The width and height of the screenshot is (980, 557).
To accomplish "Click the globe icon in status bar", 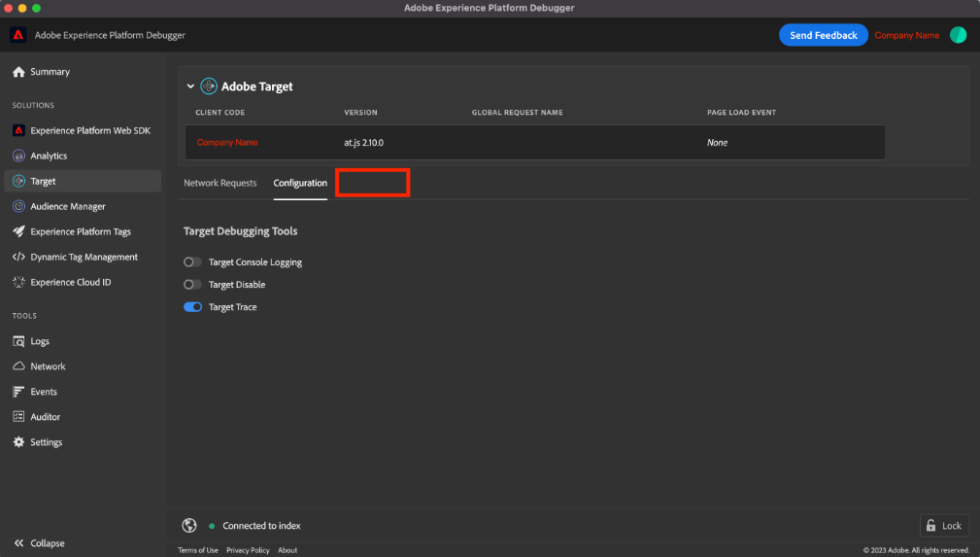I will (x=189, y=526).
